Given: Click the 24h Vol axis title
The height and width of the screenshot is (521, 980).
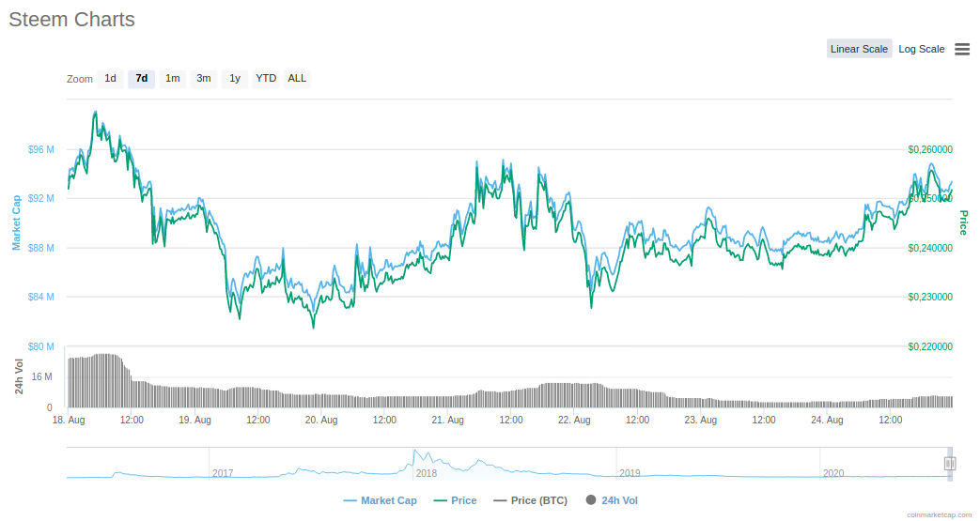Looking at the screenshot, I should [x=19, y=376].
